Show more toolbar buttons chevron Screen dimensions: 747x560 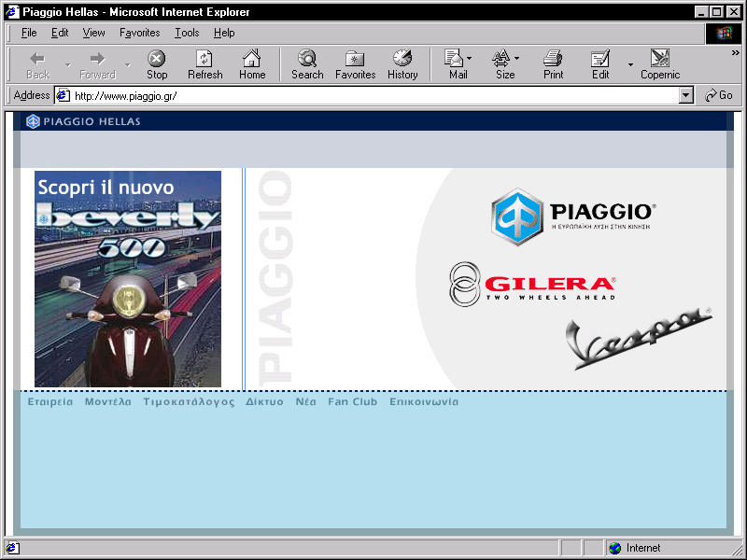click(736, 53)
